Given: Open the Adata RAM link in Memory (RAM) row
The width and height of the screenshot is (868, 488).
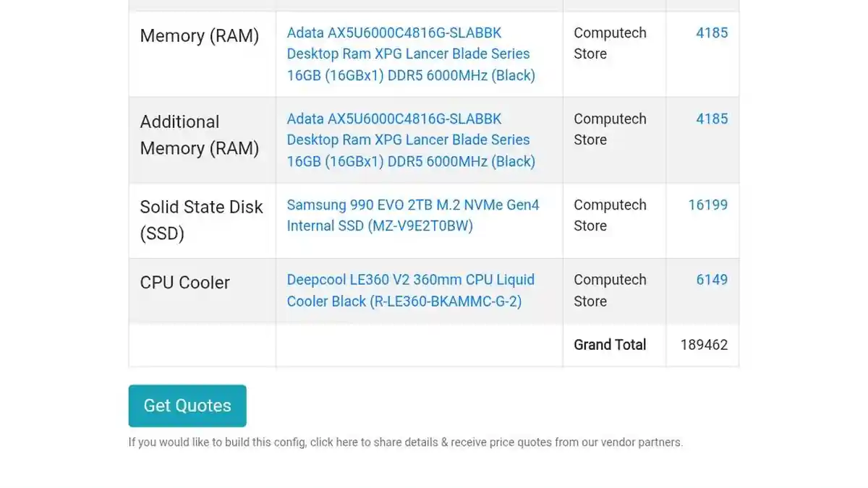Looking at the screenshot, I should click(x=411, y=54).
